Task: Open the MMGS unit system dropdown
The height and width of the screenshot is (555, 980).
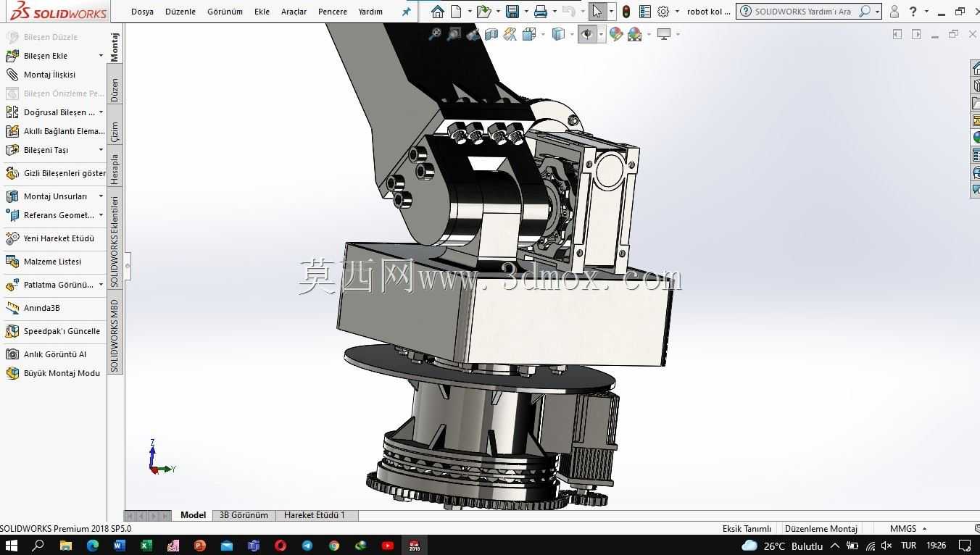Action: pos(908,529)
